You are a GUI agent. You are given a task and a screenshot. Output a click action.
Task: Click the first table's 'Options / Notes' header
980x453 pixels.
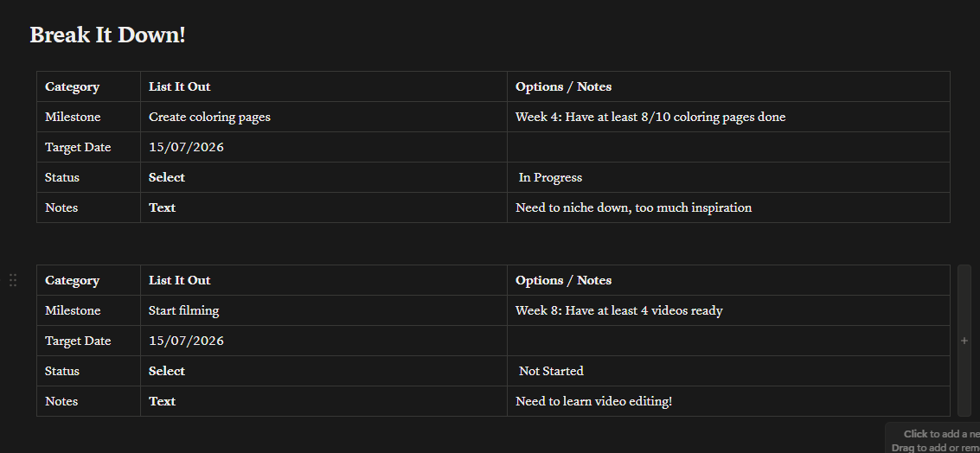(x=729, y=86)
